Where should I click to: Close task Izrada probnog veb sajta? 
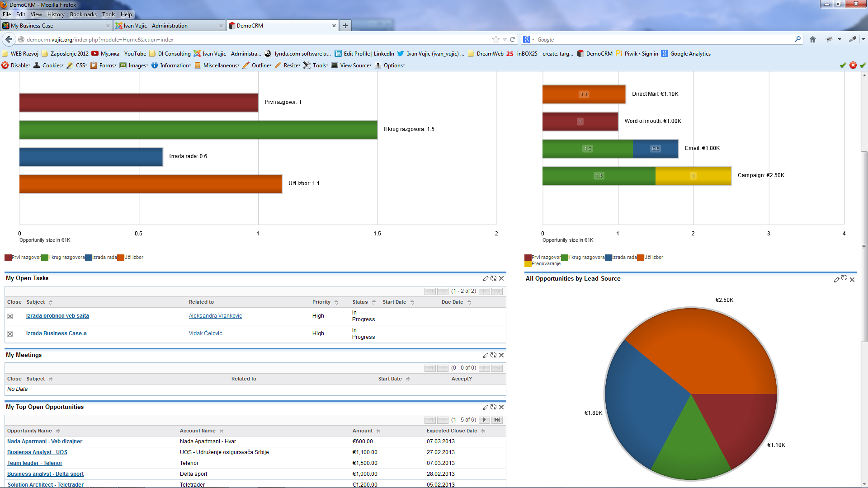pos(10,316)
